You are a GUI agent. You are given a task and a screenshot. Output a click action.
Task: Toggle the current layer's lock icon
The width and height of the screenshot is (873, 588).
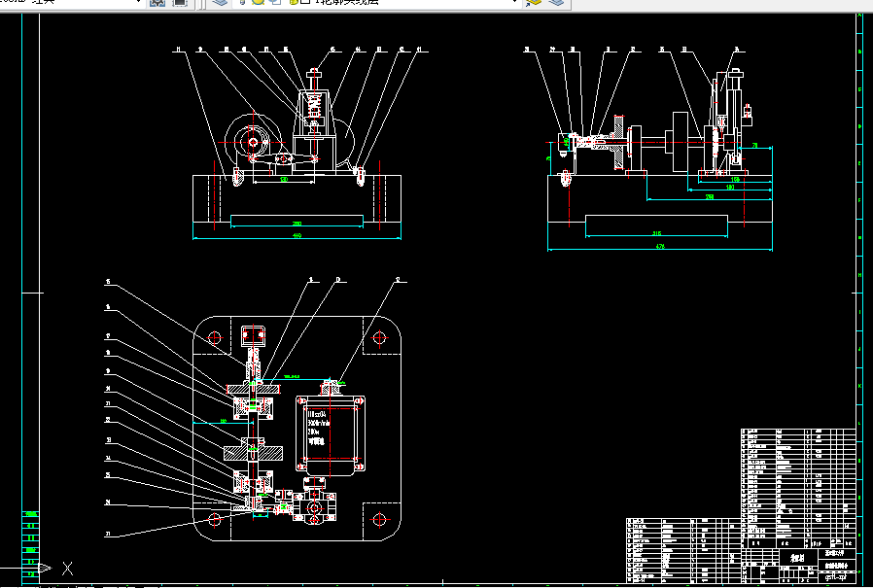point(293,2)
